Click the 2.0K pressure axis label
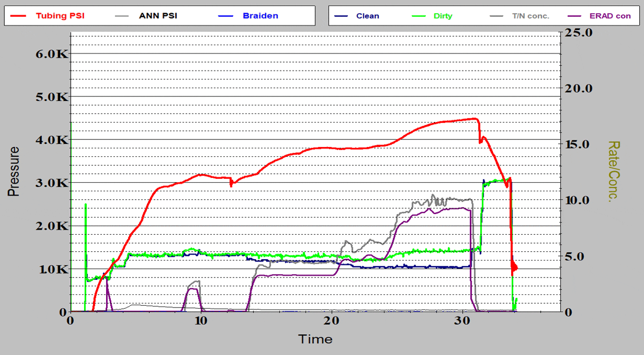The image size is (644, 355). [x=52, y=226]
